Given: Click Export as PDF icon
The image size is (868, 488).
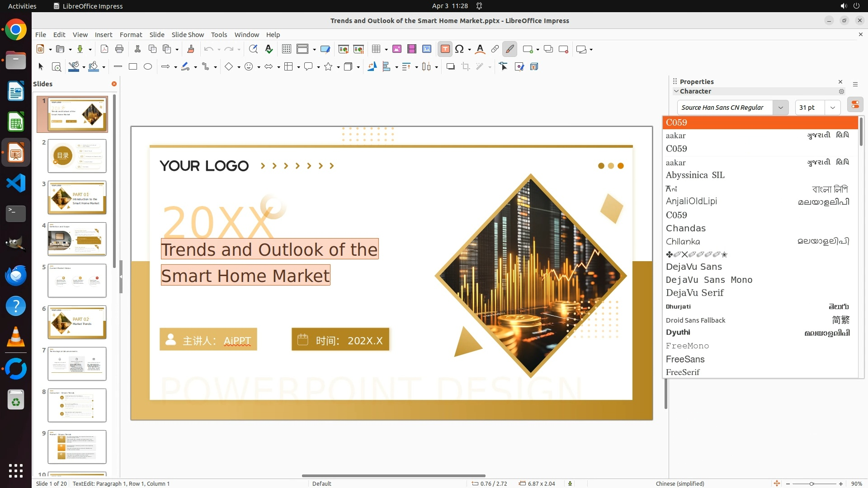Looking at the screenshot, I should pyautogui.click(x=104, y=49).
